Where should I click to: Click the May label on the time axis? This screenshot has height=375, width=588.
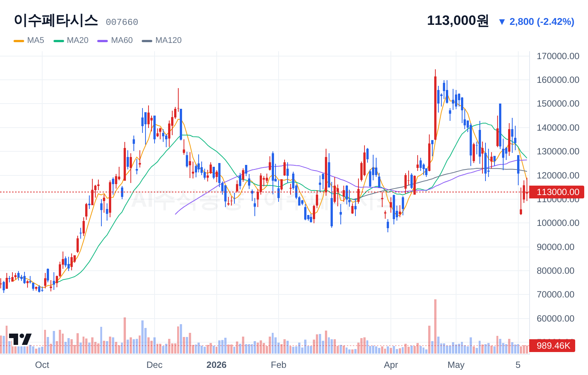[456, 365]
